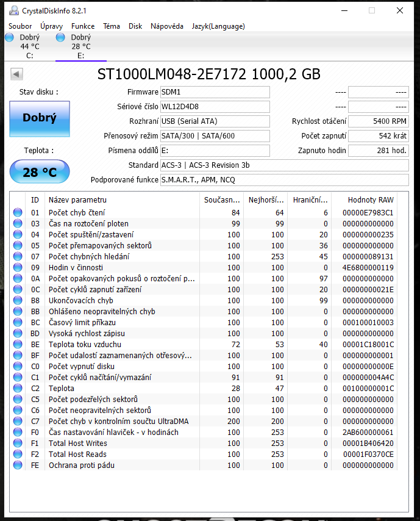This screenshot has height=521, width=420.
Task: Click the Současn... column header
Action: 221,200
